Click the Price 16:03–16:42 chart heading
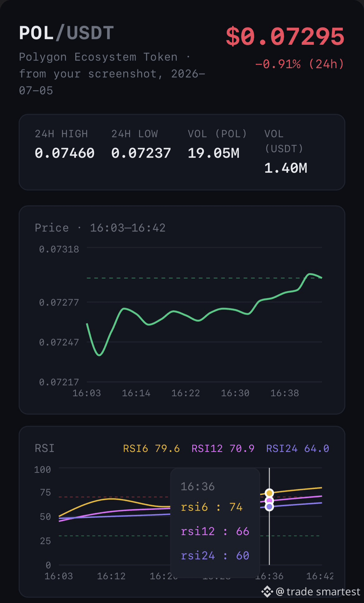364x603 pixels. click(x=100, y=228)
